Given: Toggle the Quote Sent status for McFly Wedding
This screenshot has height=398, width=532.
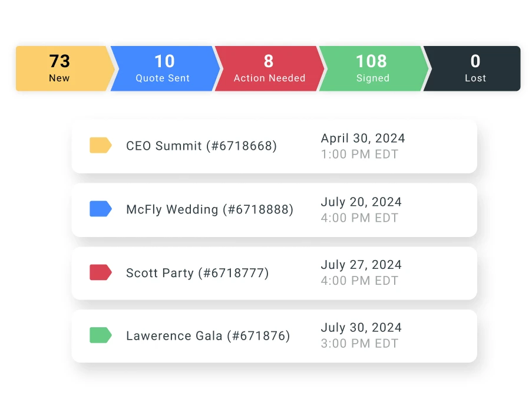Looking at the screenshot, I should click(100, 209).
